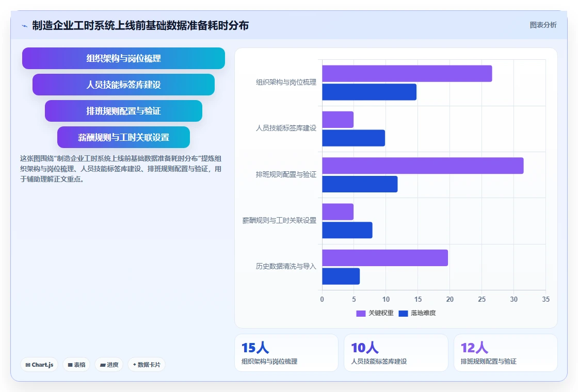The height and width of the screenshot is (392, 578).
Task: Click y-axis label 人员技能标签库建设
Action: 286,128
